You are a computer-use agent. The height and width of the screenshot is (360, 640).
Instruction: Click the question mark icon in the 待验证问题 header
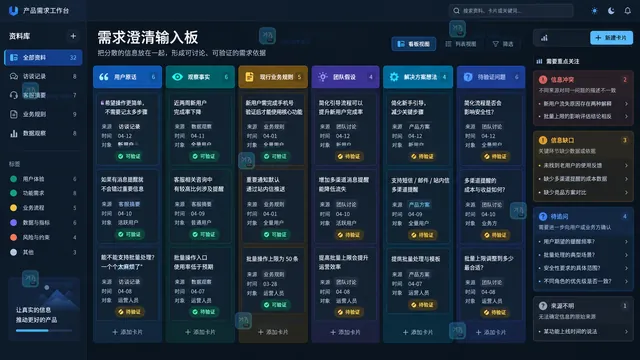[468, 77]
